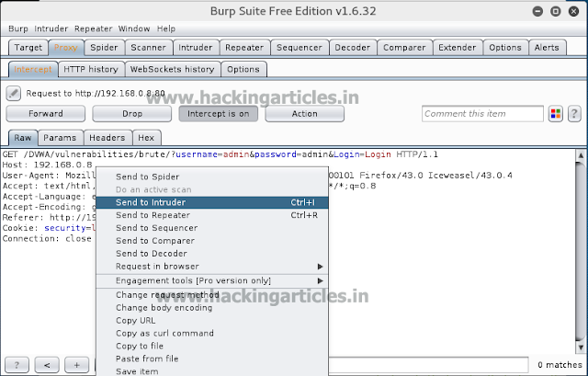The height and width of the screenshot is (376, 588).
Task: Click the '+' search options button
Action: point(77,365)
